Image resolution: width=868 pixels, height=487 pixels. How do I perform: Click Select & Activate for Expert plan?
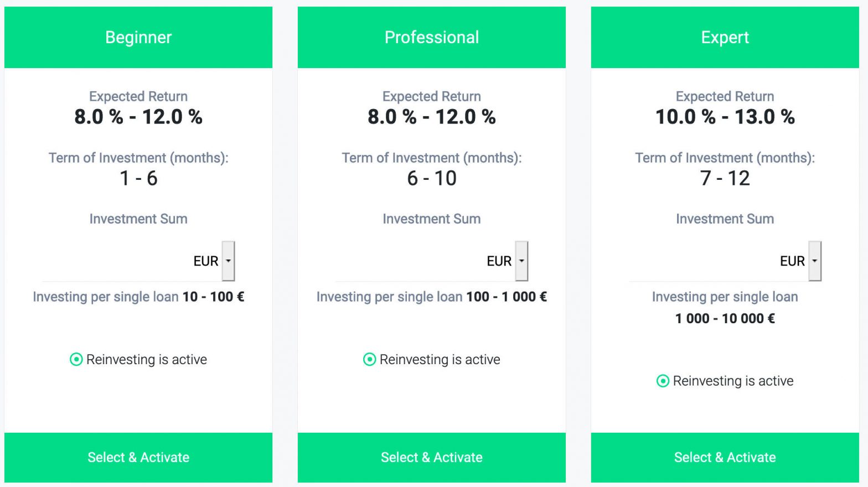click(x=725, y=457)
